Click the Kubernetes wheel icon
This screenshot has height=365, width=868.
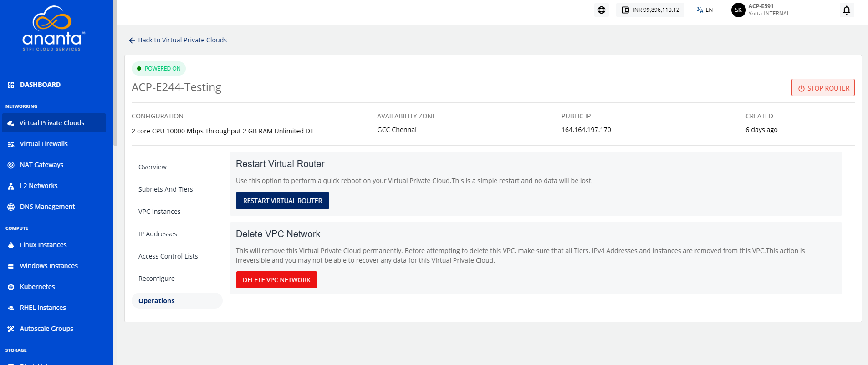point(11,287)
